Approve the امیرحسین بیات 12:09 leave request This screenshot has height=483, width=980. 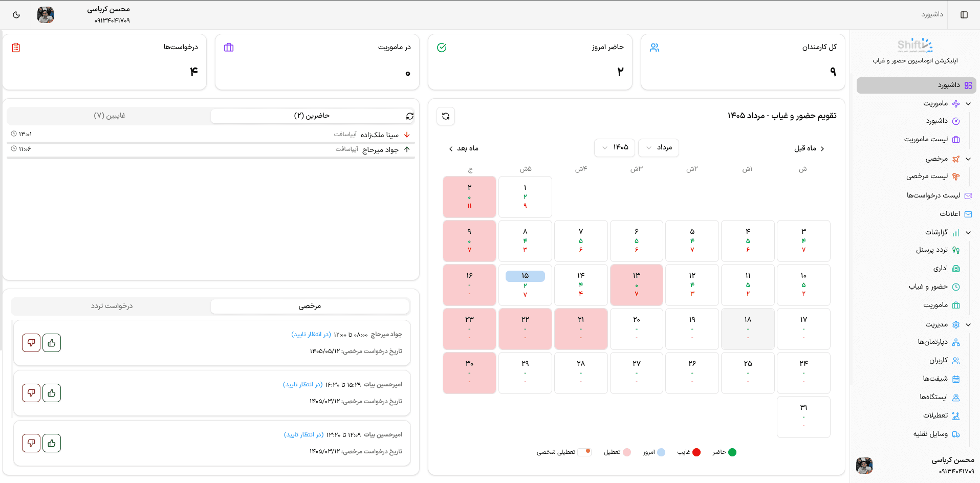tap(52, 443)
